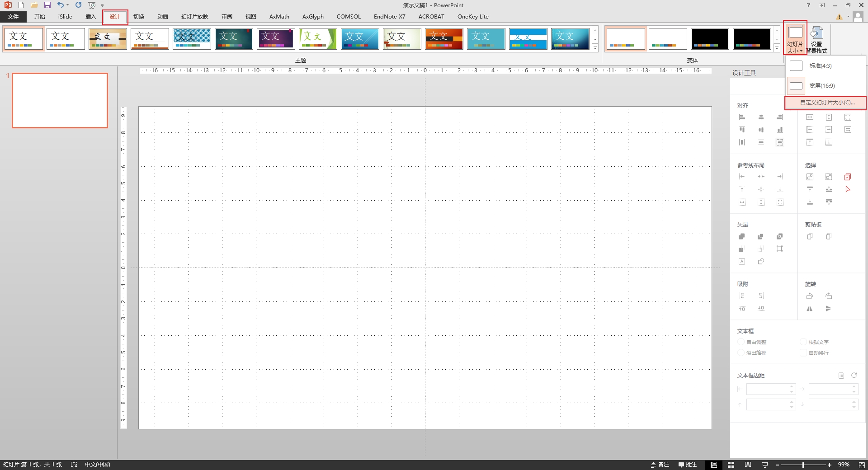Select 根据文字 radio button
Viewport: 868px width, 470px height.
(803, 342)
